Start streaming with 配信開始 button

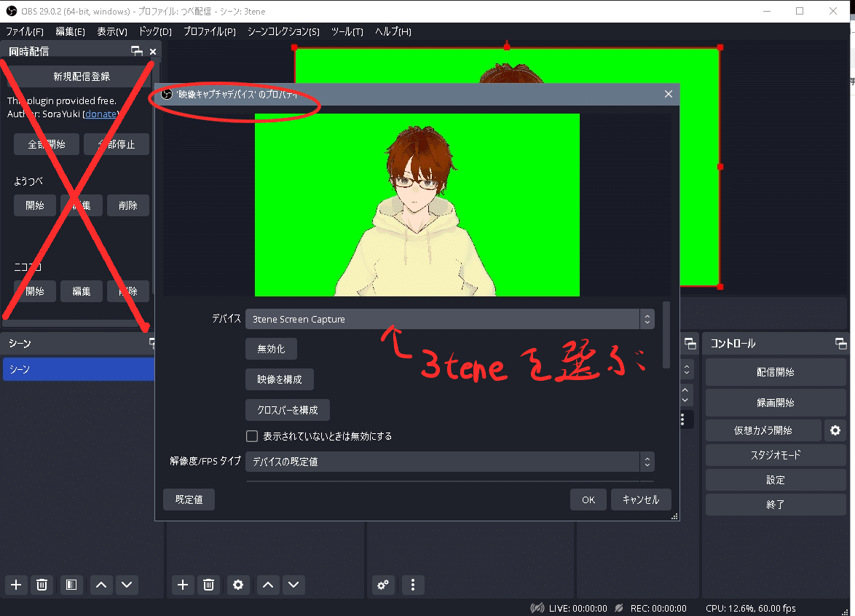(776, 372)
